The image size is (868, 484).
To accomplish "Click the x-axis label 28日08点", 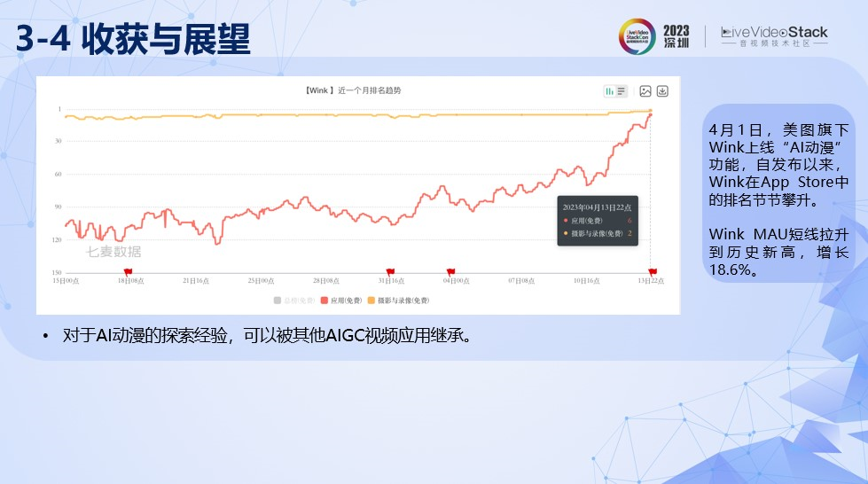I will tap(326, 281).
